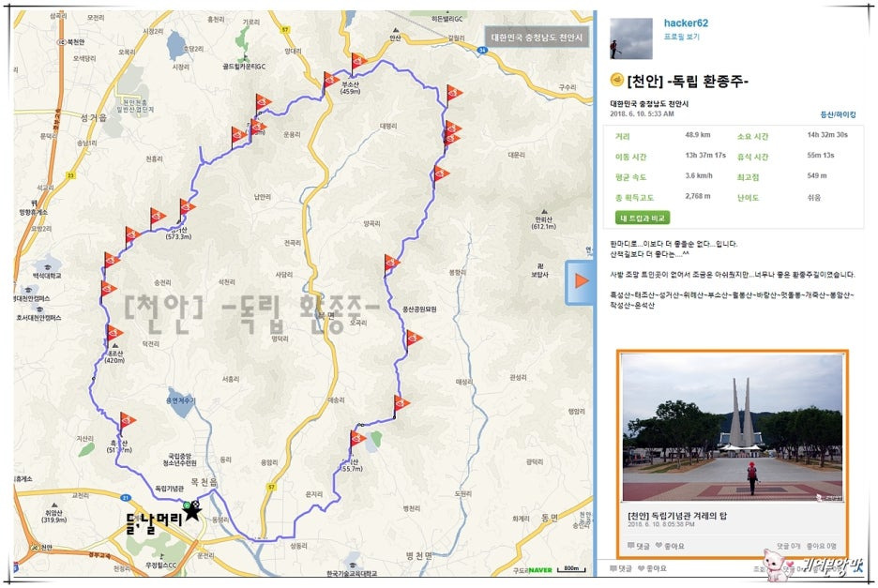Select the 2,768 m total ascent value

[697, 196]
